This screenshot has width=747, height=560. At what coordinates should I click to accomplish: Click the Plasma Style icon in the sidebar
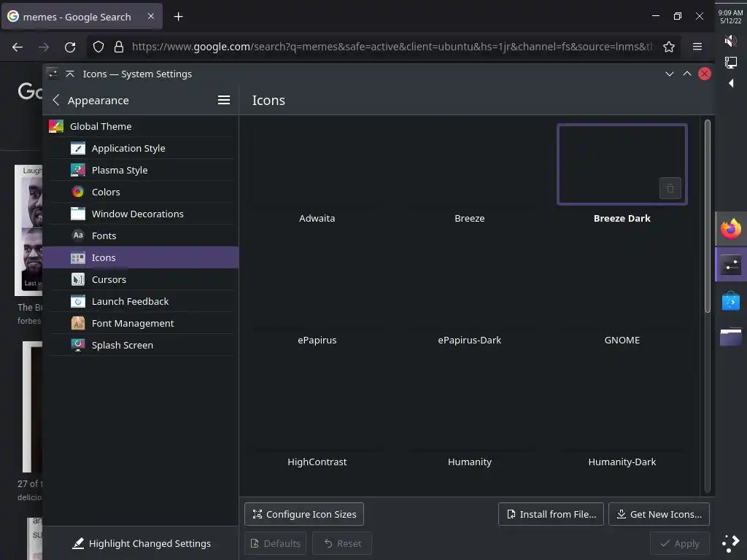click(x=77, y=170)
